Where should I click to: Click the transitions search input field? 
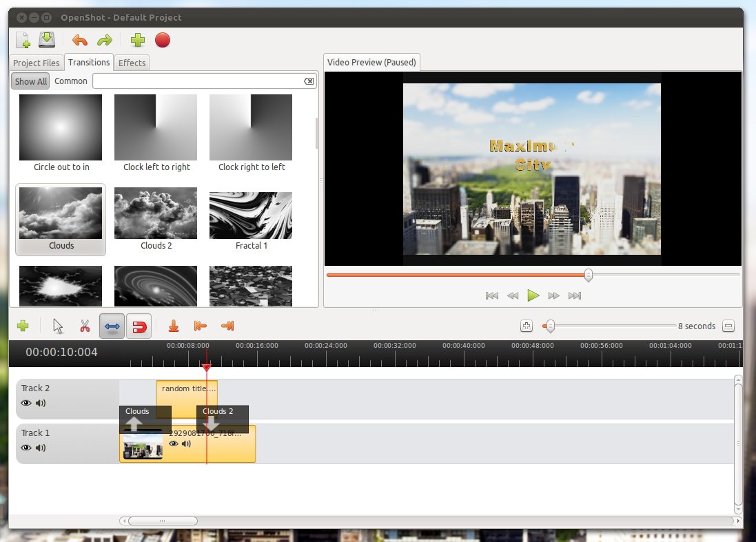coord(205,81)
